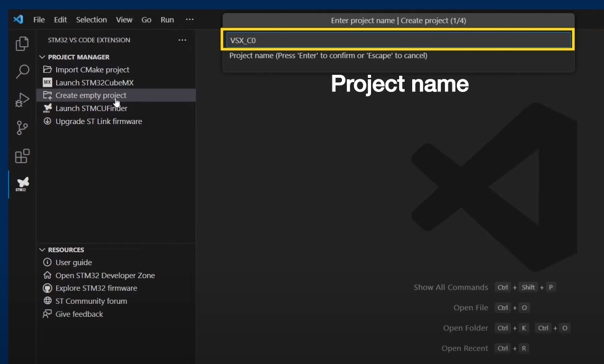Click the GitHub icon beside Explore STM32 firmware

(47, 288)
